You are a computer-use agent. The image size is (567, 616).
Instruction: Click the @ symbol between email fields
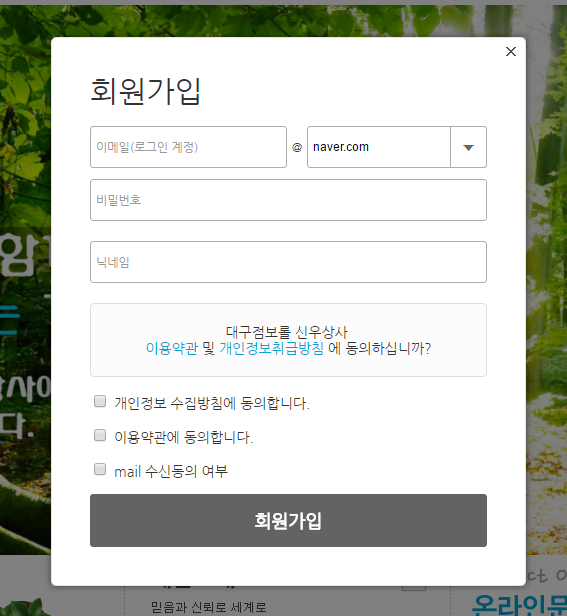click(297, 147)
